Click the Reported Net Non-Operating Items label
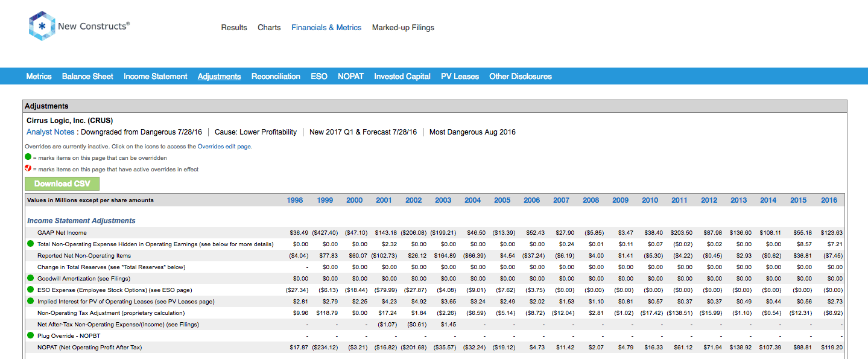 [x=84, y=256]
